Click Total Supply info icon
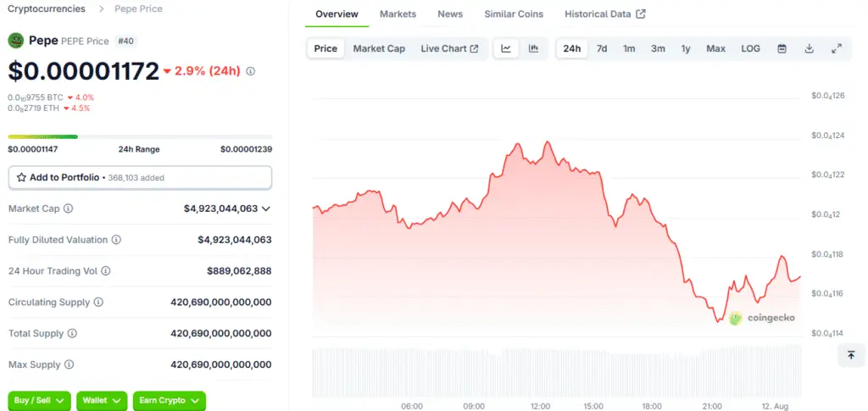The height and width of the screenshot is (411, 868). tap(73, 334)
